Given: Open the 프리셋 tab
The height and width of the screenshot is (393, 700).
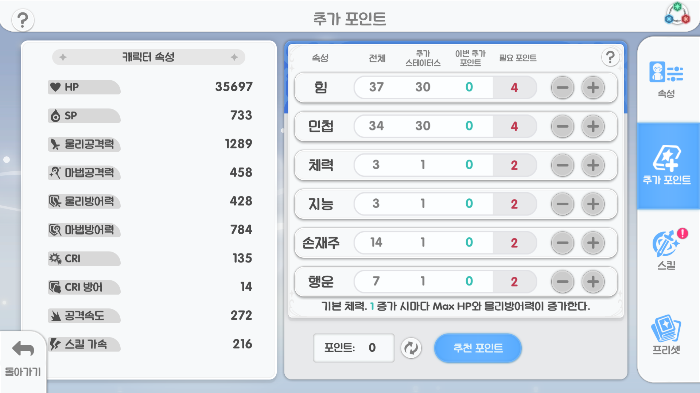Looking at the screenshot, I should [666, 335].
